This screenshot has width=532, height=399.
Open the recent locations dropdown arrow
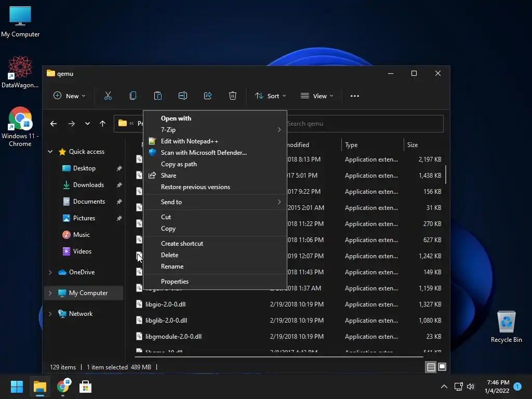pyautogui.click(x=87, y=124)
